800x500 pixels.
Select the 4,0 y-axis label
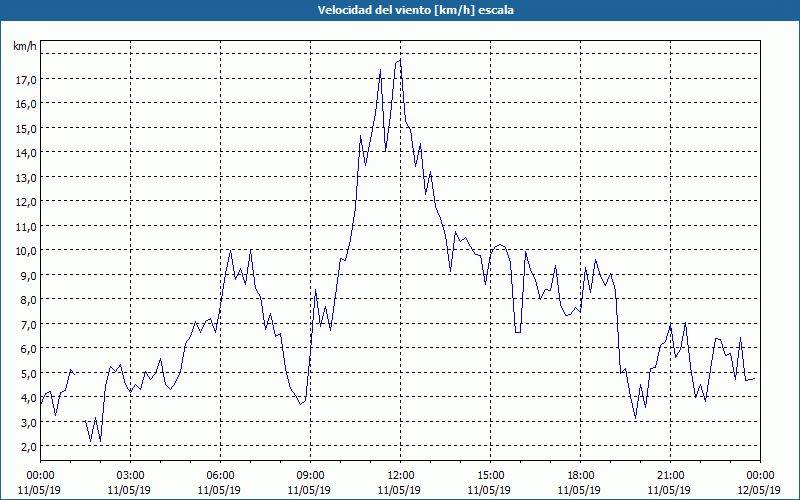[28, 397]
